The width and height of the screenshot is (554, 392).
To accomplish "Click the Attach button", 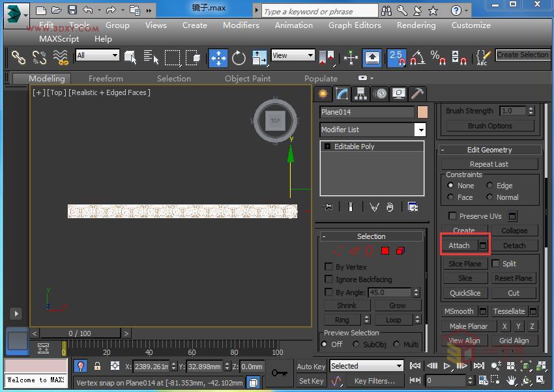I will [x=459, y=245].
